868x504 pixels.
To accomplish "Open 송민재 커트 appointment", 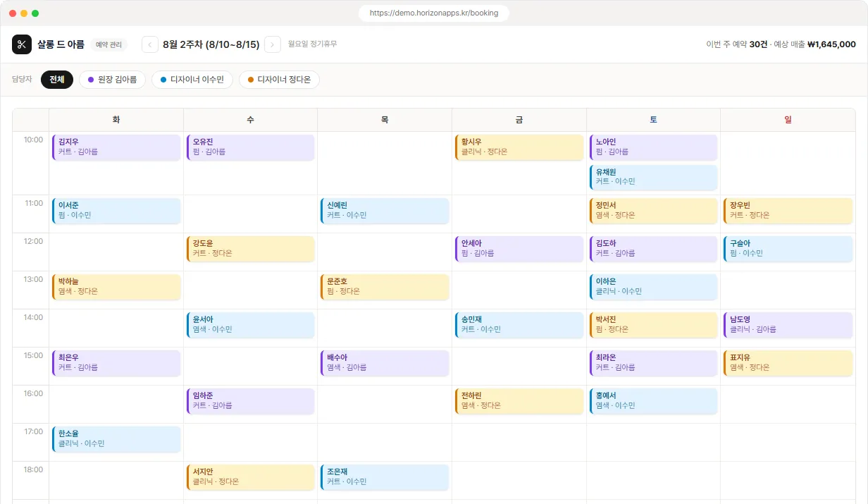I will tap(519, 325).
